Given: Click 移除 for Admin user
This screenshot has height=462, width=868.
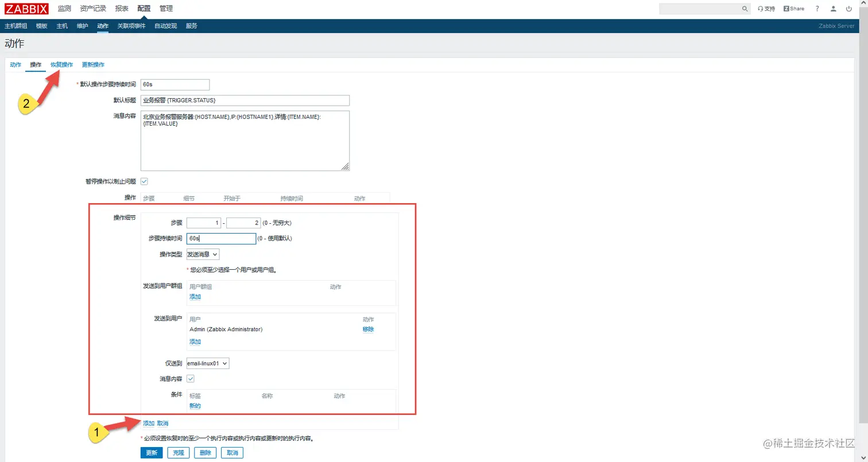Looking at the screenshot, I should [369, 329].
